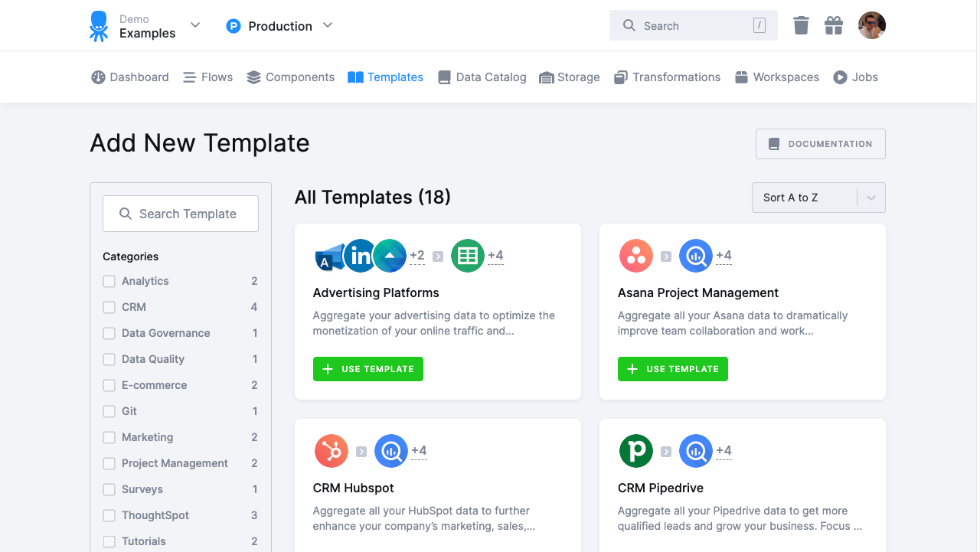Select the Asana icon on the Asana template
The image size is (980, 552).
(x=635, y=256)
